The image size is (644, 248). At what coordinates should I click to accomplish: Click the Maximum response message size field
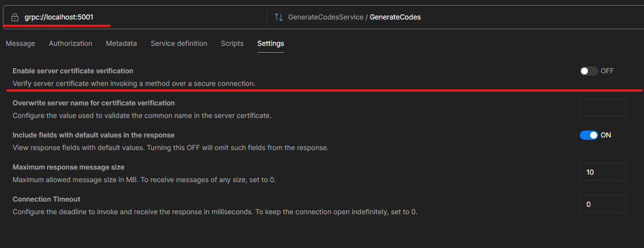603,172
